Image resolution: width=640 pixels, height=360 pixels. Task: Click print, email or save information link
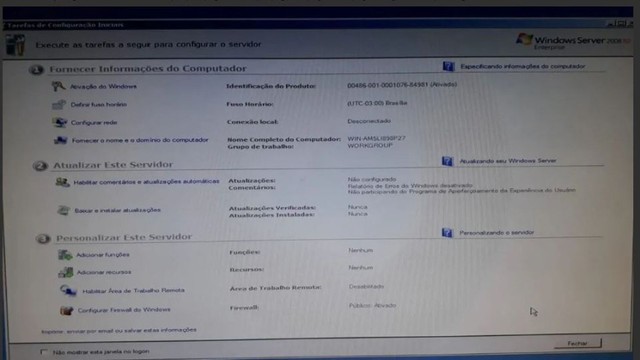coord(119,330)
